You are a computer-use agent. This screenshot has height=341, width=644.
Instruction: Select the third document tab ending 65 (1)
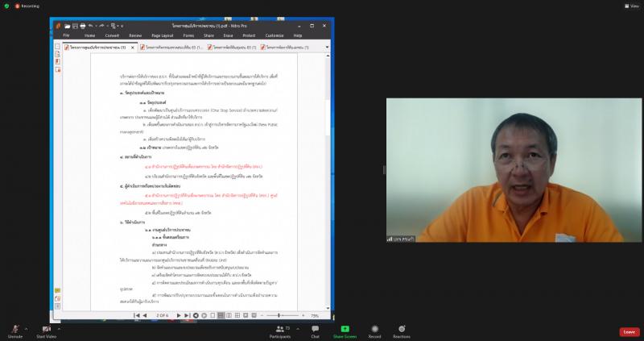(232, 48)
